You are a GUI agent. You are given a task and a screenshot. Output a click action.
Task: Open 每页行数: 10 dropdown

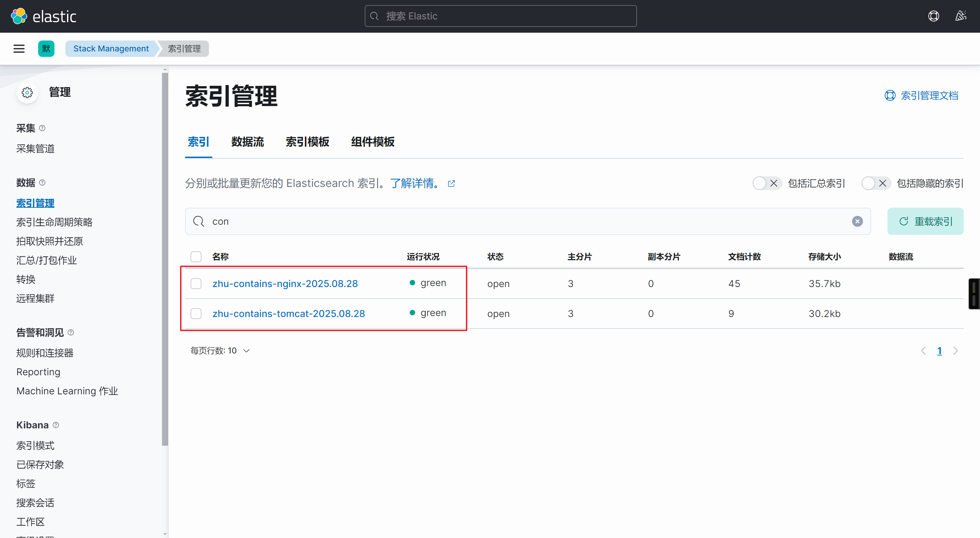220,351
